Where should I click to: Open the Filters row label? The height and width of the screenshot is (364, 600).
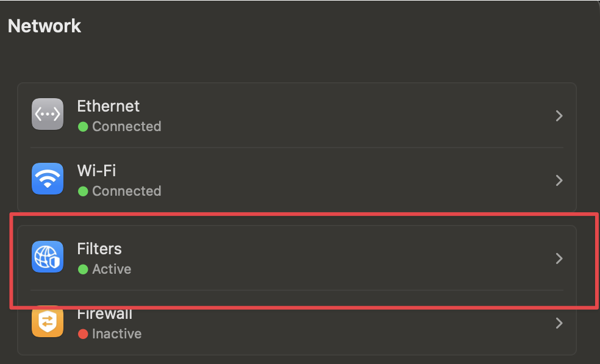click(99, 249)
